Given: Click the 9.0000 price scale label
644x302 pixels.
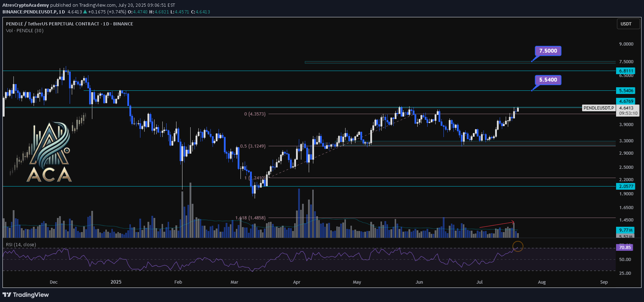Looking at the screenshot, I should 626,44.
